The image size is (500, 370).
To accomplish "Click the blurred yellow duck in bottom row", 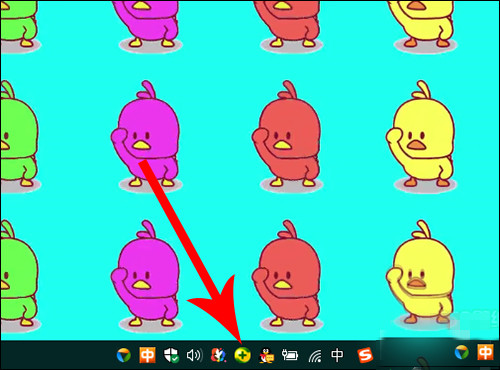I will tap(422, 275).
